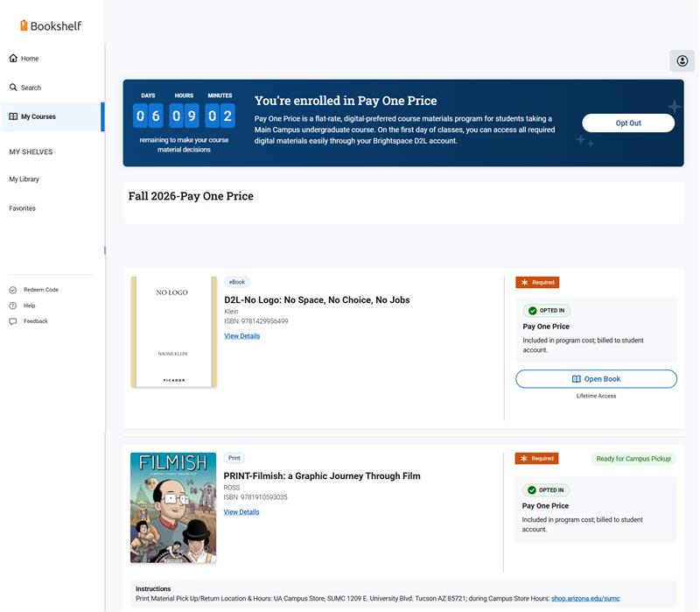Click asterisk icon on Filmish Required badge
This screenshot has width=700, height=612.
[523, 458]
